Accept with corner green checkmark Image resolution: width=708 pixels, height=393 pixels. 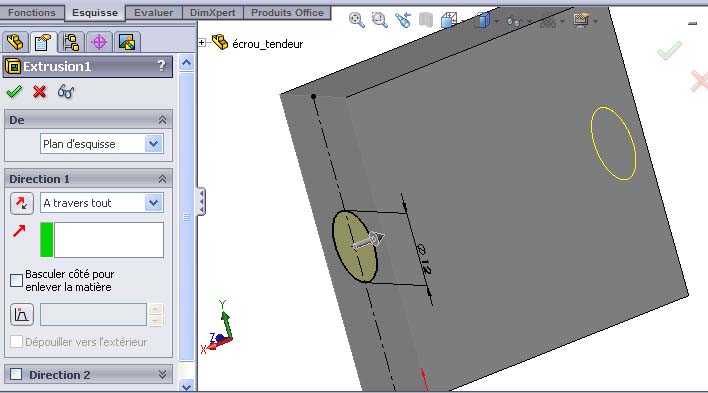click(669, 50)
